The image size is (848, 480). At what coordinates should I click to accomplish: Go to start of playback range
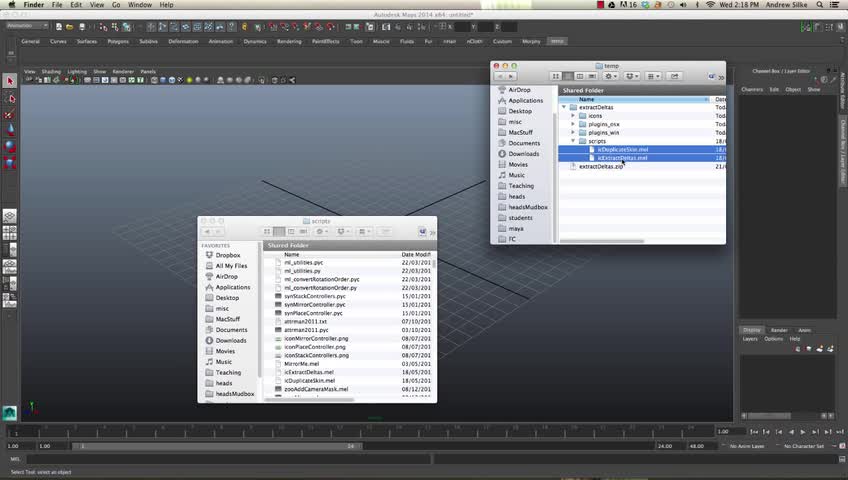click(x=754, y=432)
